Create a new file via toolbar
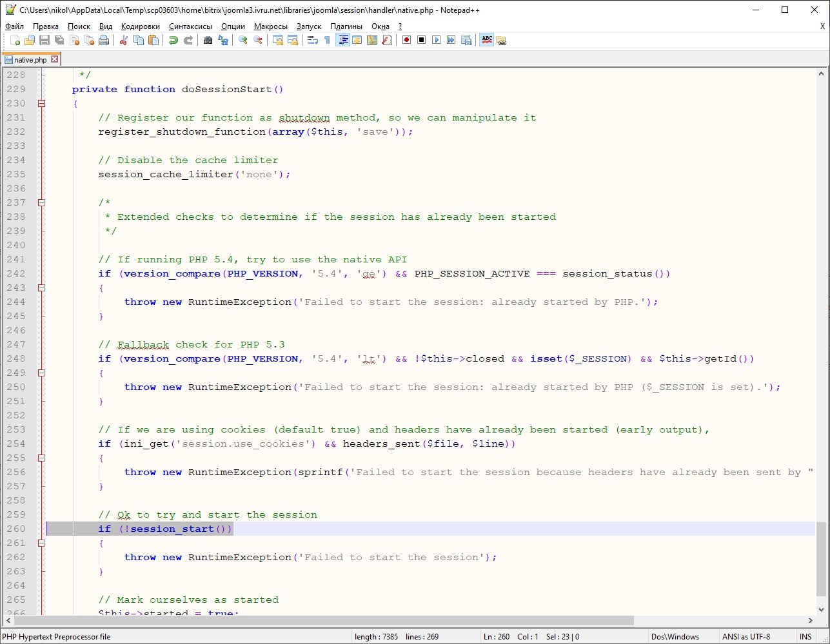This screenshot has height=644, width=830. 15,40
